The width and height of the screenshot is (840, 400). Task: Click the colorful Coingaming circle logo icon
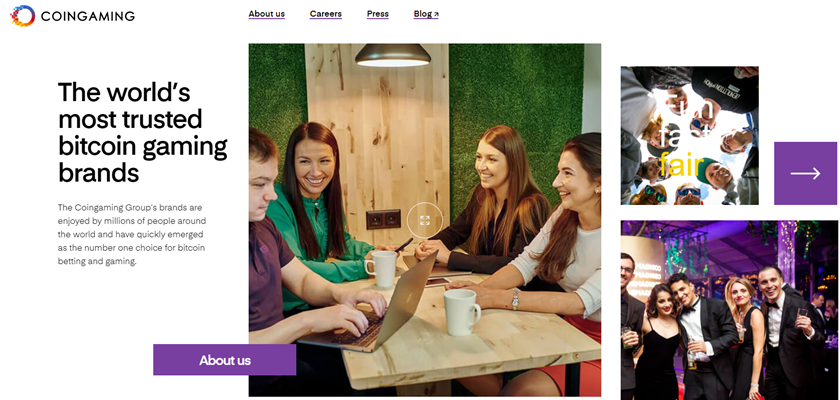point(23,16)
